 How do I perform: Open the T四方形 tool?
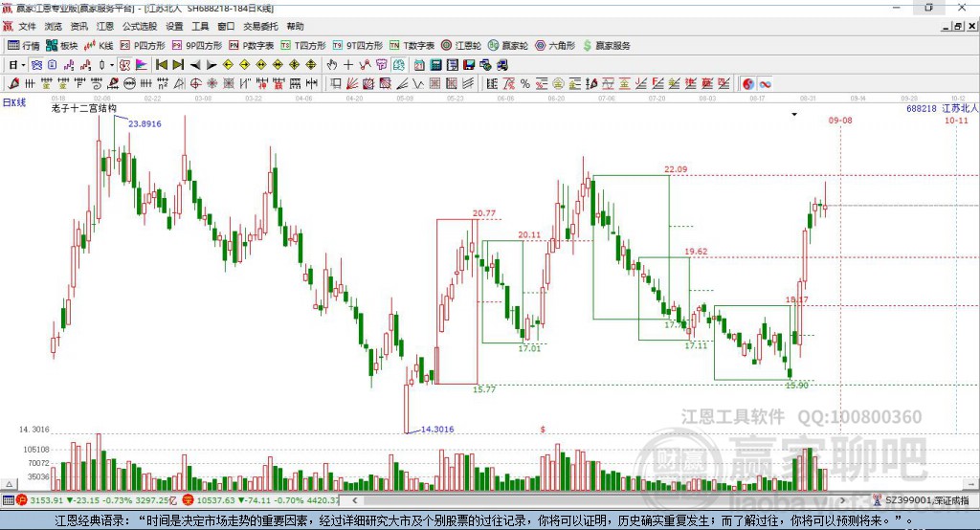[303, 46]
